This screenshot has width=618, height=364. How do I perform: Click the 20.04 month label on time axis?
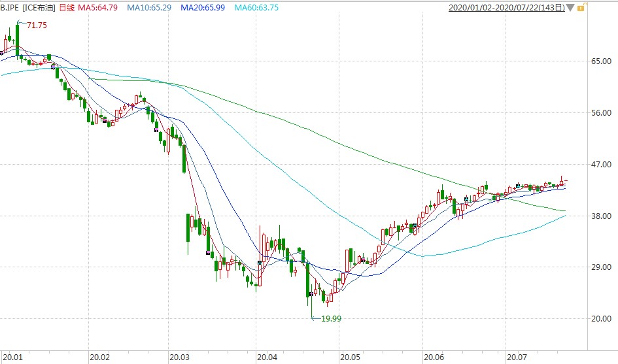click(267, 357)
